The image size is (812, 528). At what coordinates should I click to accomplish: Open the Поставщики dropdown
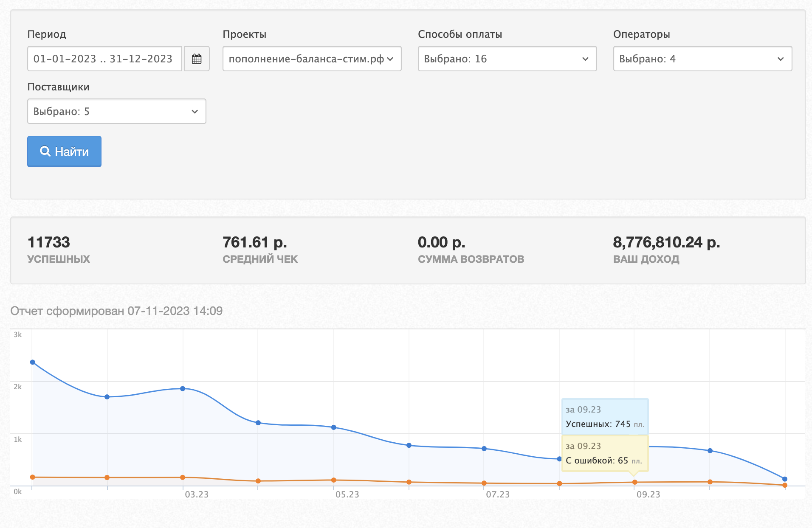tap(116, 111)
